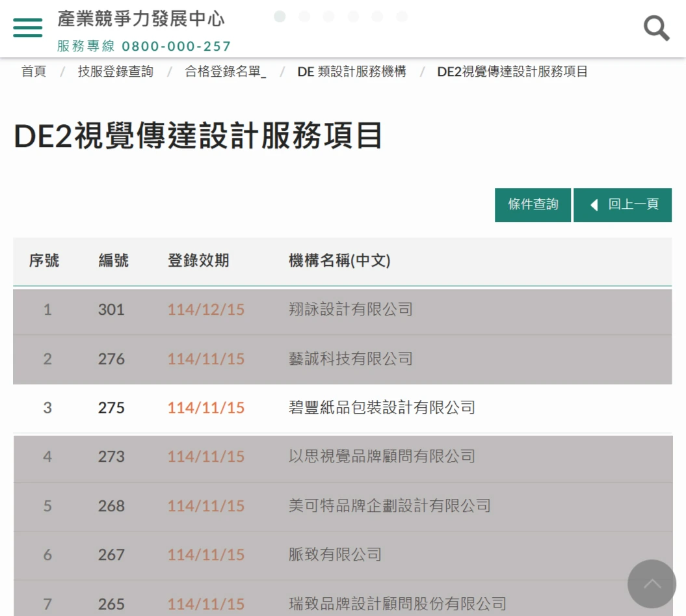Select row 藝誠科技有限公司
The width and height of the screenshot is (686, 616).
pos(350,359)
